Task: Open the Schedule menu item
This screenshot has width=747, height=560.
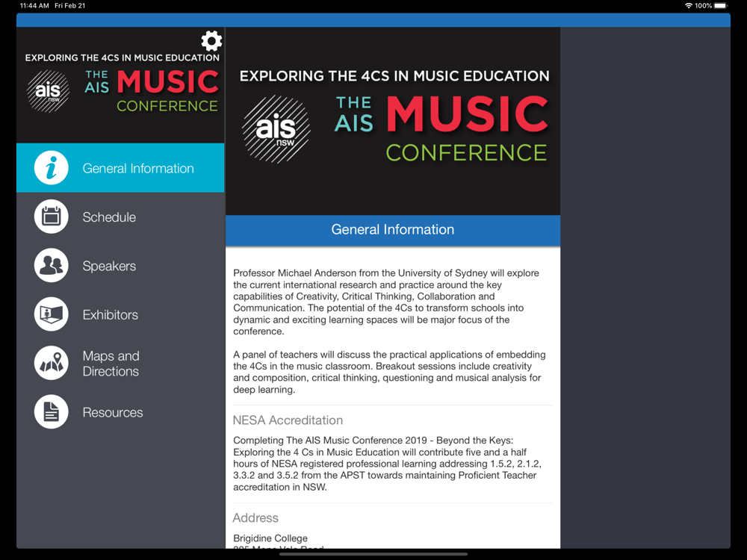Action: click(x=120, y=217)
